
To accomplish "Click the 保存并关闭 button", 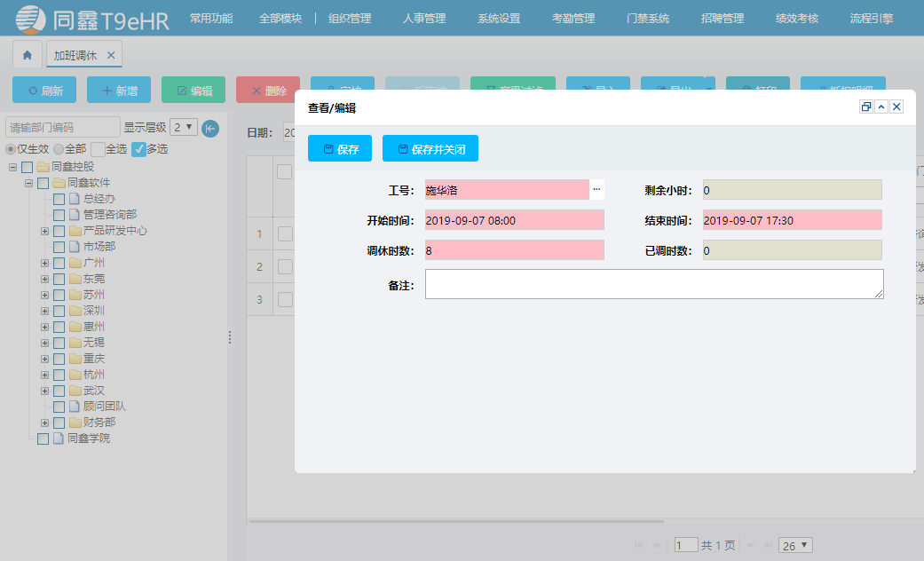I will (430, 148).
